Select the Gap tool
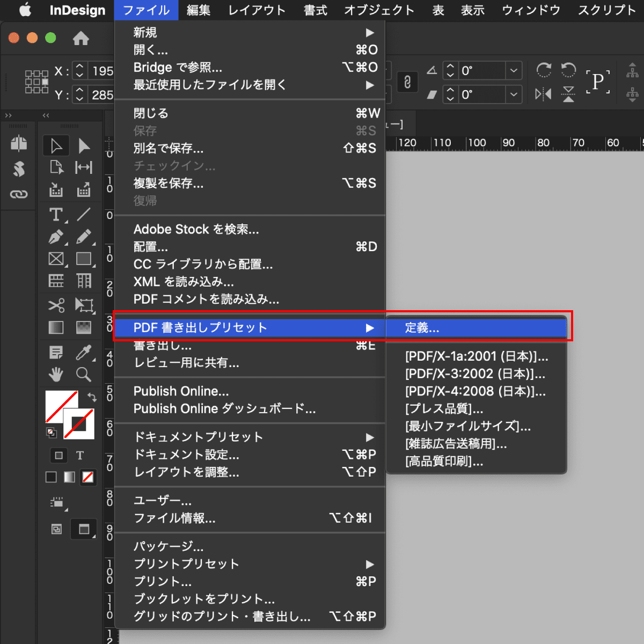The height and width of the screenshot is (644, 644). (84, 167)
